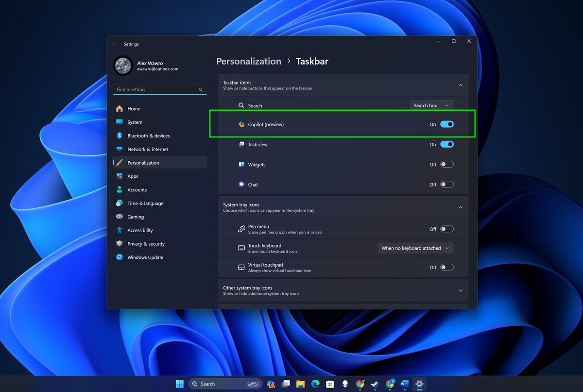Expand the Other system tray icons section
Screen dimensions: 583x392
(460, 290)
